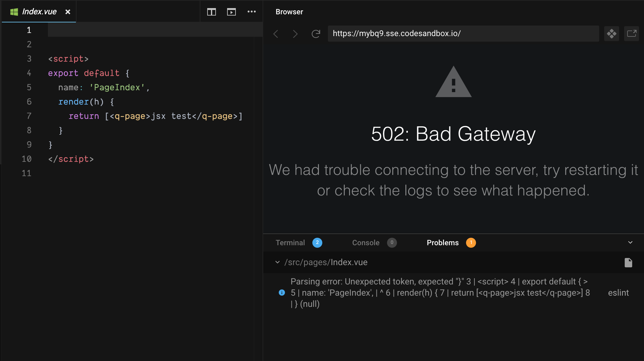The width and height of the screenshot is (644, 361).
Task: Click the browser back navigation arrow
Action: tap(275, 34)
